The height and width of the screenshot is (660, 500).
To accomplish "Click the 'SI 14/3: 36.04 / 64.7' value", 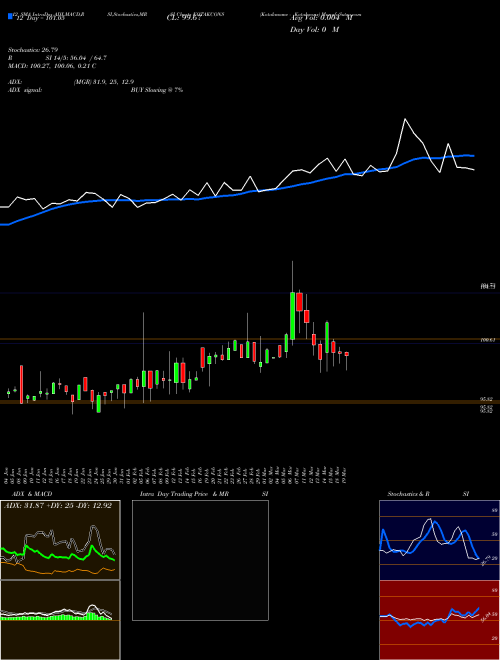I will pos(76,58).
